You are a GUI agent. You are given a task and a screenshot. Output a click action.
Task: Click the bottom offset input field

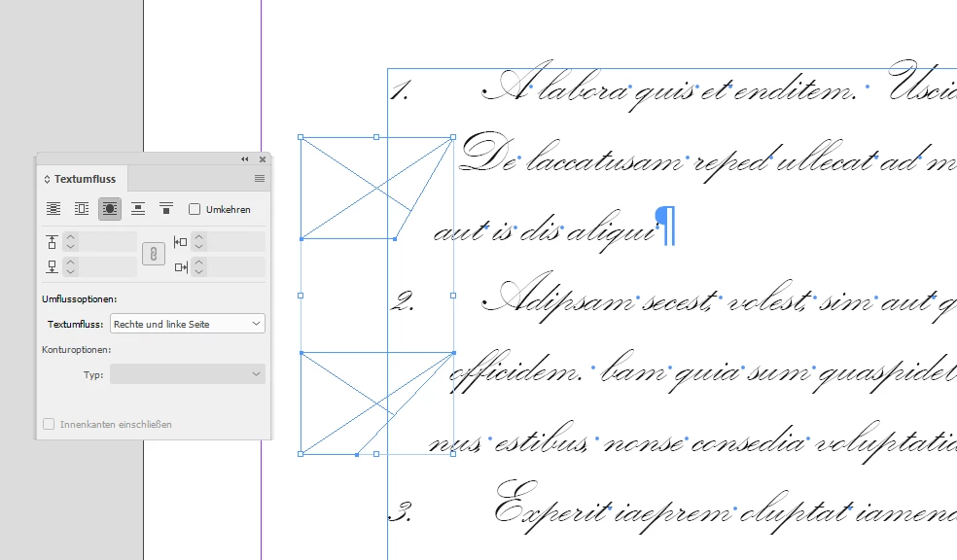point(108,266)
